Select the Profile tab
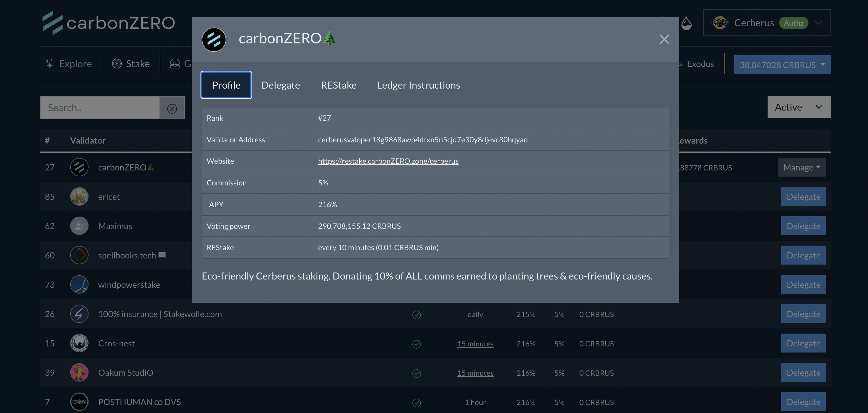Viewport: 868px width, 413px height. click(x=226, y=85)
